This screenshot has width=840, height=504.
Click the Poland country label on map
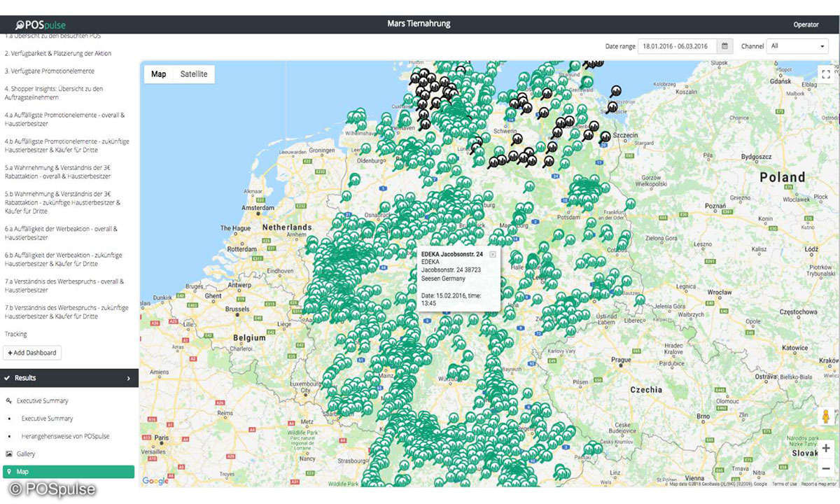tap(783, 177)
